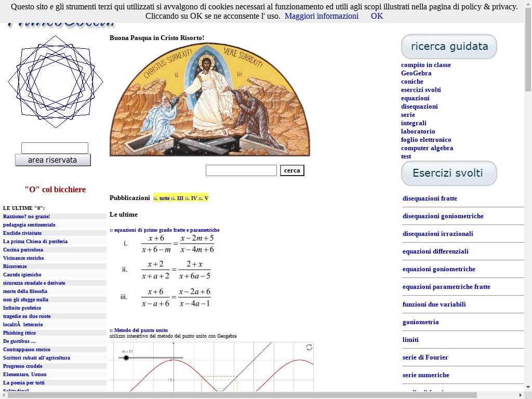Open foglio elettronico link
Viewport: 532px width, 399px height.
[x=426, y=139]
